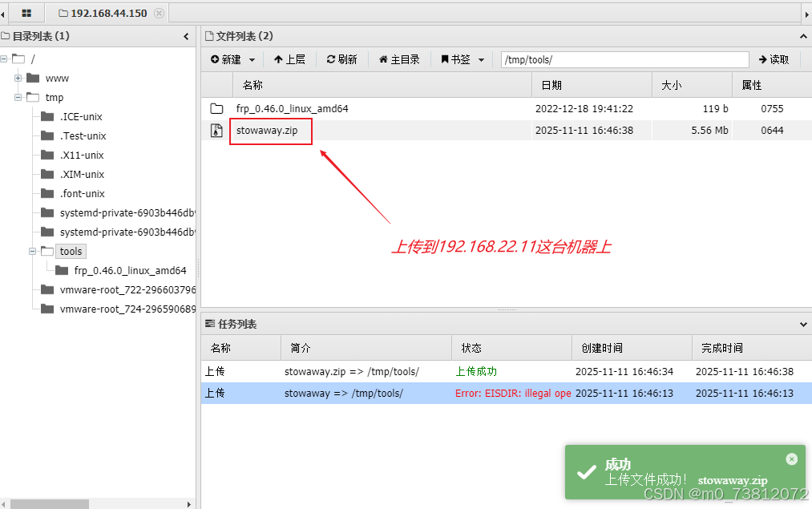
Task: Sort the file list by 大小 column
Action: (x=693, y=85)
